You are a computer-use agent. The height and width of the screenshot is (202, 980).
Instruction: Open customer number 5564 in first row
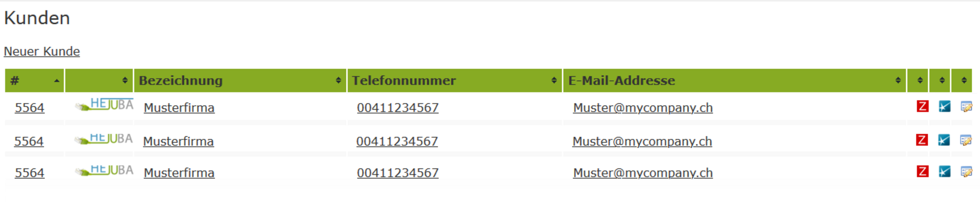[29, 108]
